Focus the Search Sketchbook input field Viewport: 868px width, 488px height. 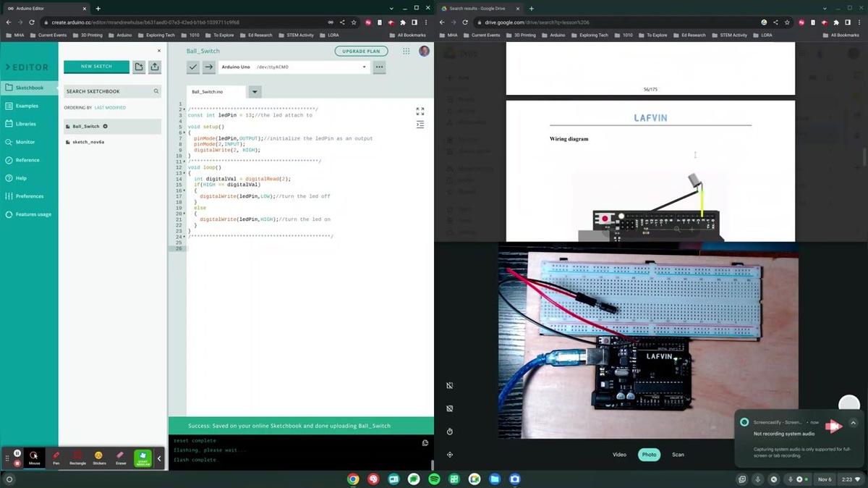112,91
